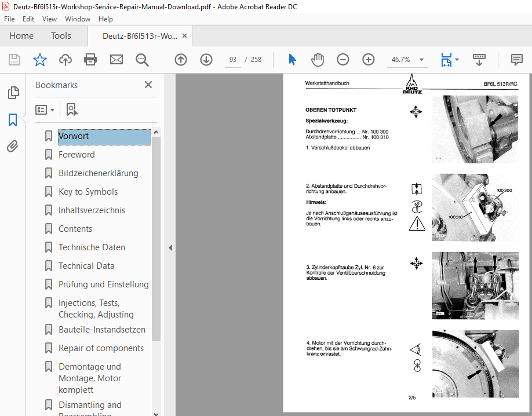Toggle the Bookmarks panel icon
Screen dimensions: 532x416
[x=13, y=120]
